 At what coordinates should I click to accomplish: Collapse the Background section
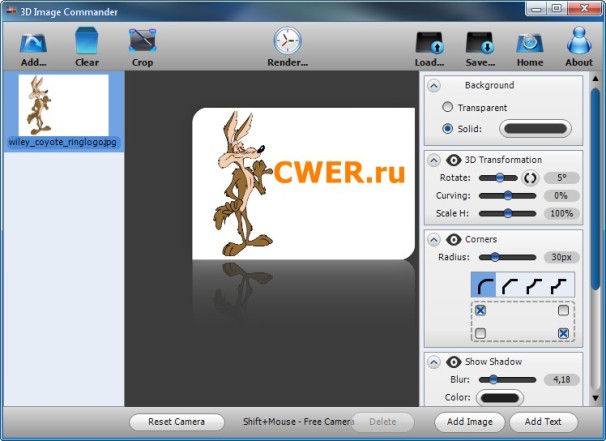click(434, 86)
